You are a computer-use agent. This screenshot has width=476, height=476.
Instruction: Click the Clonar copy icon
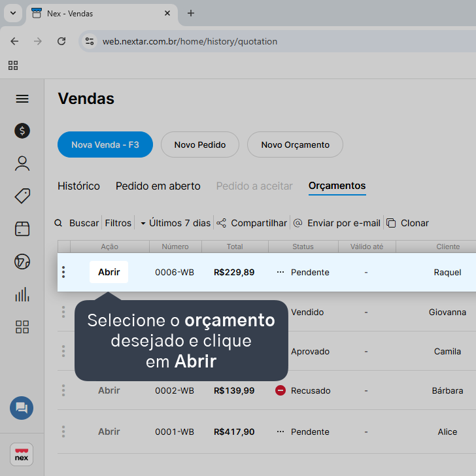pyautogui.click(x=391, y=223)
